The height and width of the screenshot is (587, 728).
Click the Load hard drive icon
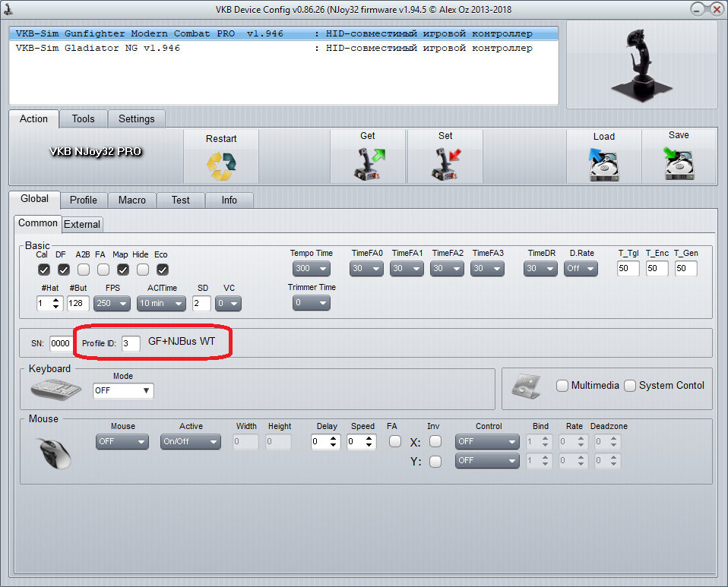603,164
